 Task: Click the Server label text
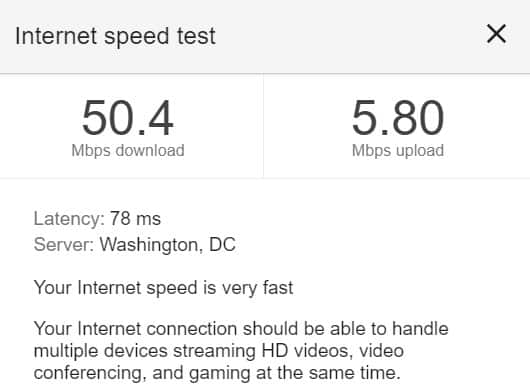pyautogui.click(x=64, y=244)
